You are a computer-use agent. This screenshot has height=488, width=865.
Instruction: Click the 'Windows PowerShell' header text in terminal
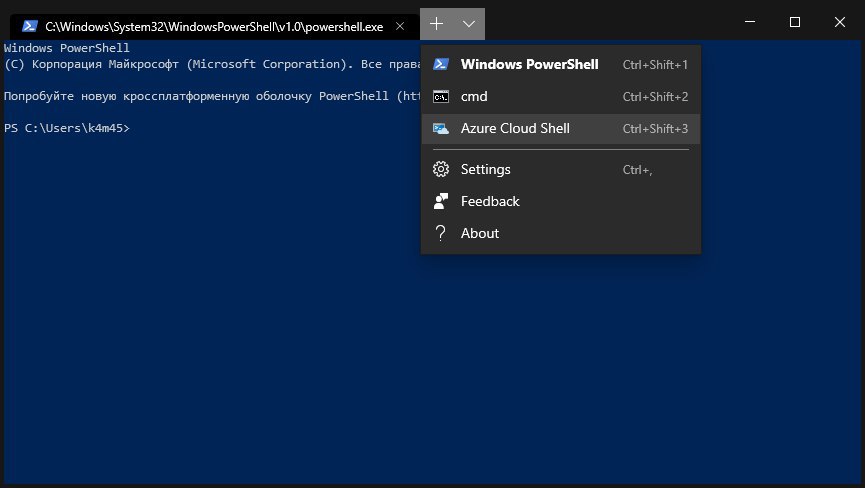67,48
